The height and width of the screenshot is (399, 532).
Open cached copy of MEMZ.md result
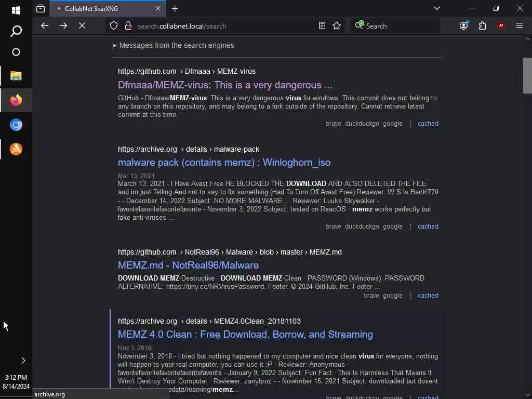click(428, 296)
